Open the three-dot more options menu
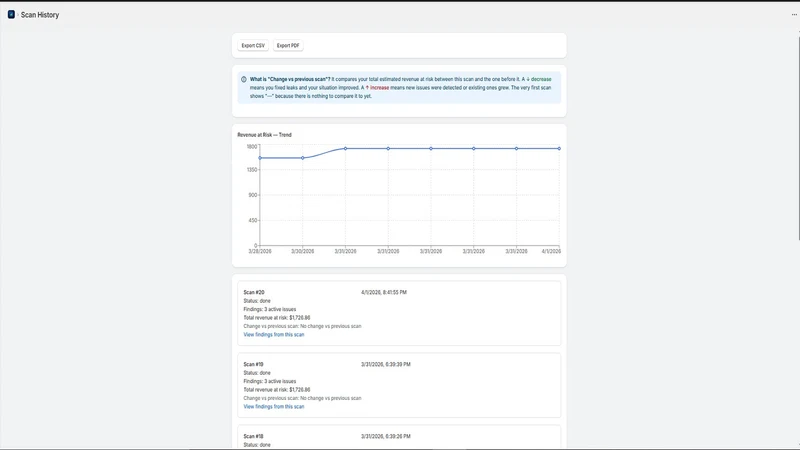This screenshot has height=450, width=800. 794,15
